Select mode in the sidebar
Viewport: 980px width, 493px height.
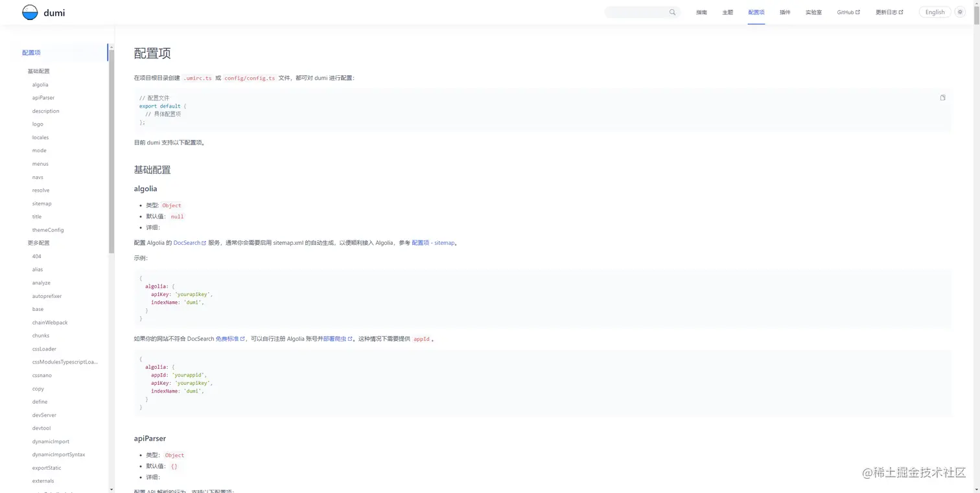[40, 150]
